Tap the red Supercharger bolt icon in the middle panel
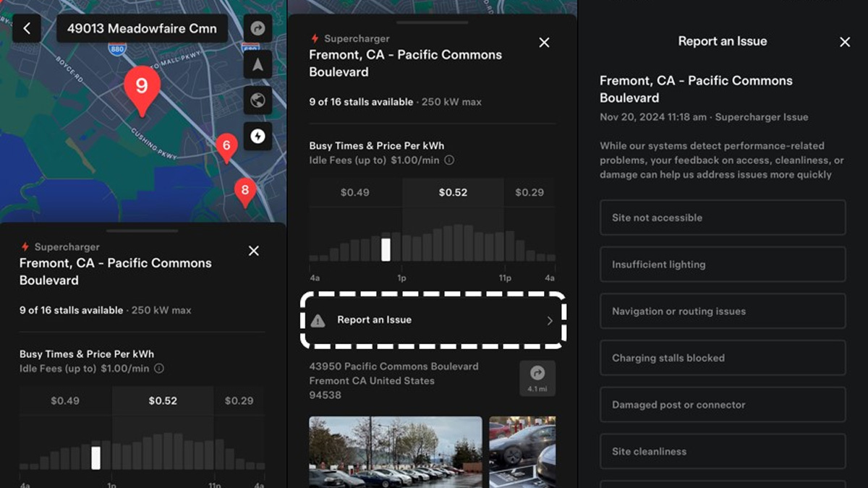Image resolution: width=868 pixels, height=488 pixels. pos(315,38)
